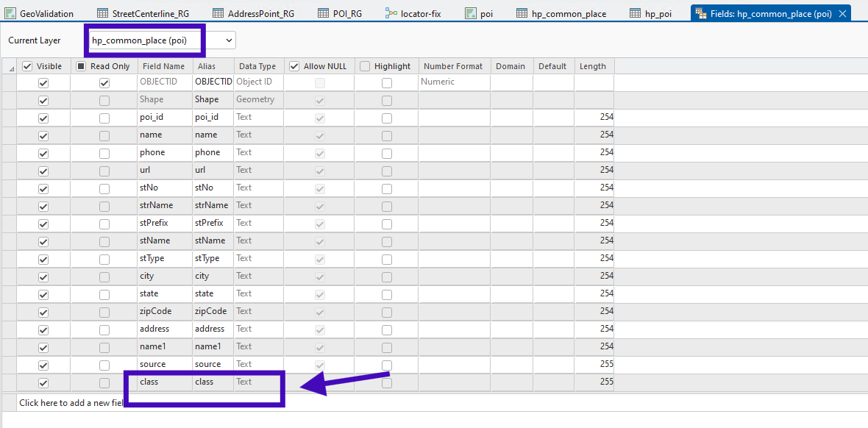Screen dimensions: 868x428
Task: Click the AddressPoint_RG table icon
Action: (x=218, y=13)
